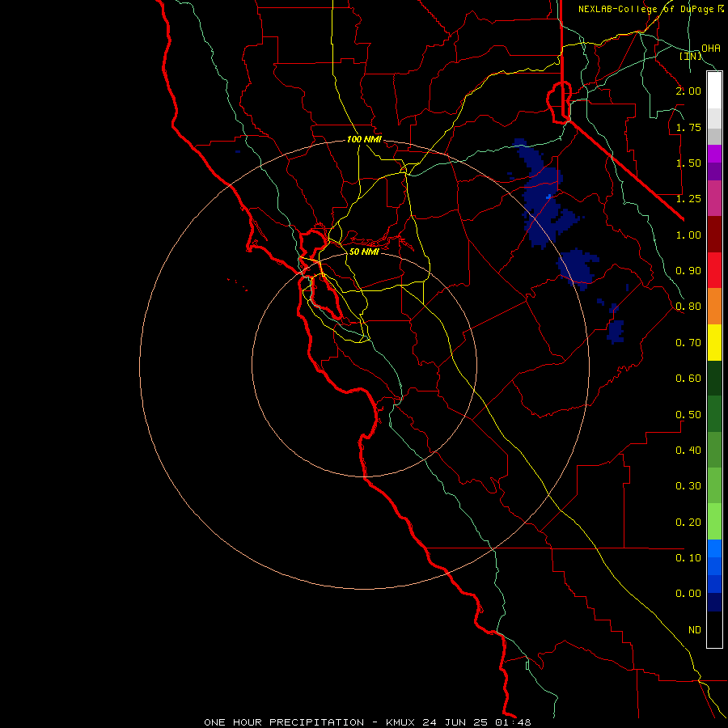Click the 1.00 scale value
Viewport: 728px width, 728px height.
[688, 235]
